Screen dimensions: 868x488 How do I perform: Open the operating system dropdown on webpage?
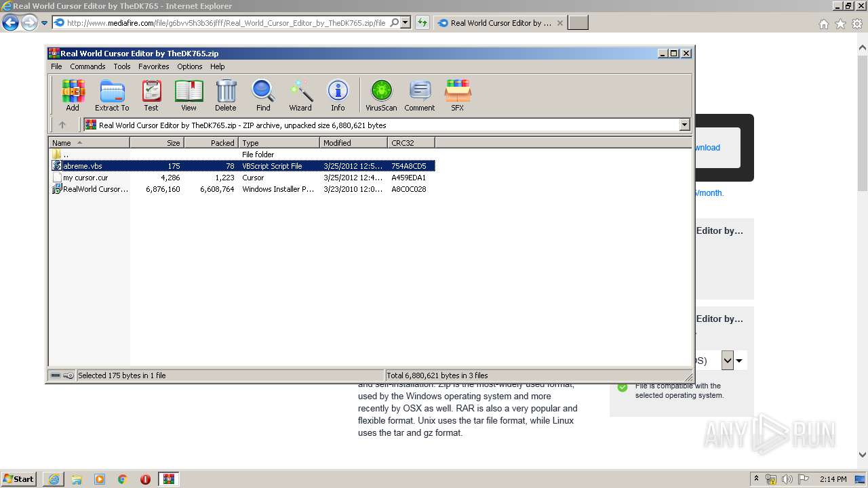[x=728, y=361]
